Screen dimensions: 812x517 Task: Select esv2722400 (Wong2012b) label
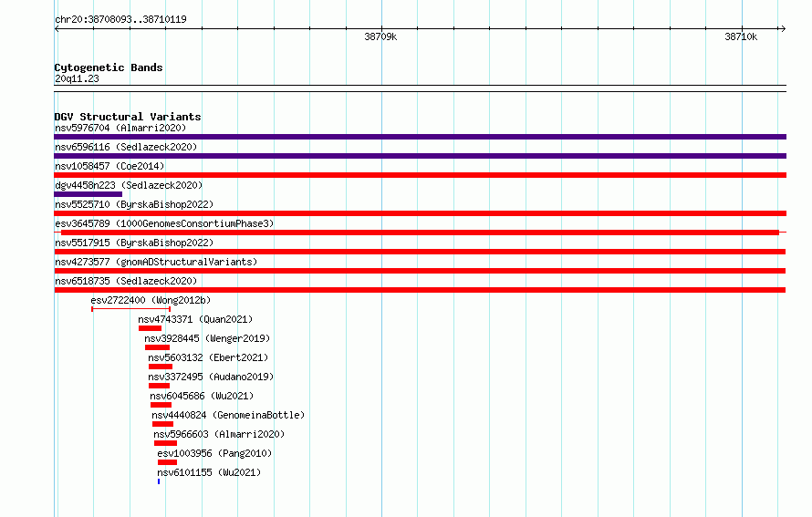pos(151,300)
